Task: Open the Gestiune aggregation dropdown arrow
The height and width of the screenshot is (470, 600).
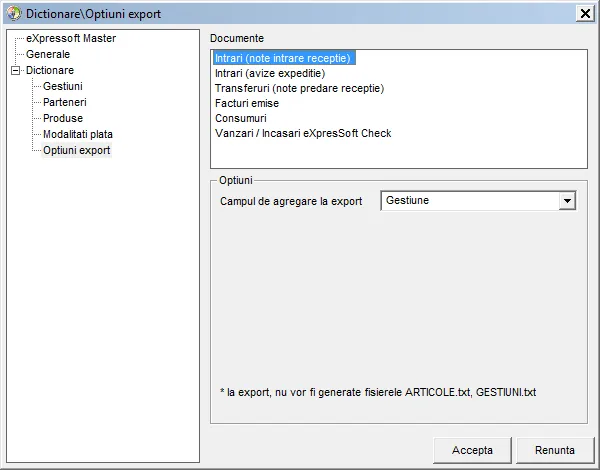Action: (x=567, y=201)
